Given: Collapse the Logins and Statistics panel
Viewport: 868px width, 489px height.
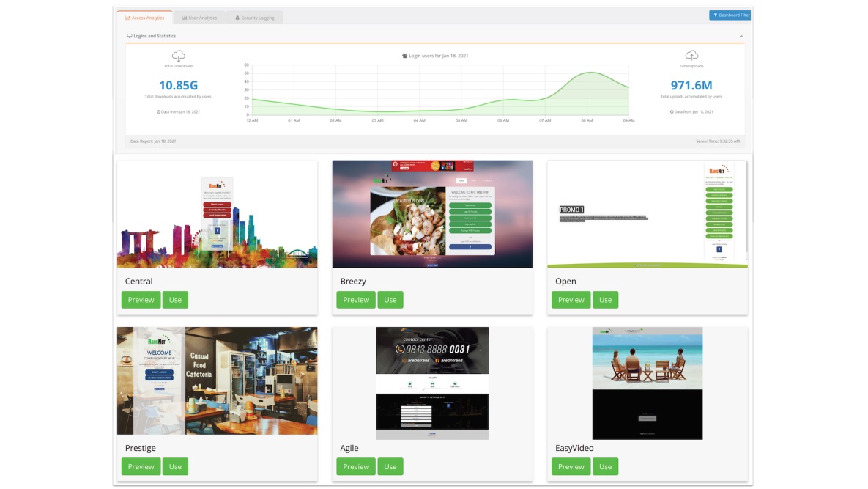Looking at the screenshot, I should 741,36.
